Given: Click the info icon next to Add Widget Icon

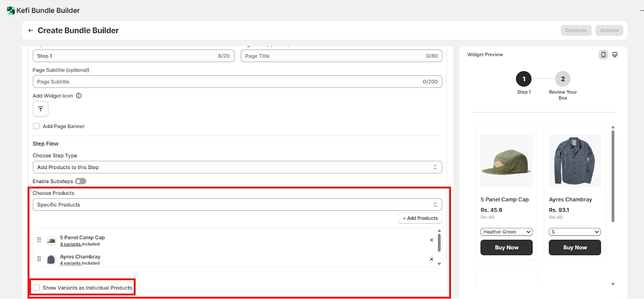Looking at the screenshot, I should (x=79, y=96).
